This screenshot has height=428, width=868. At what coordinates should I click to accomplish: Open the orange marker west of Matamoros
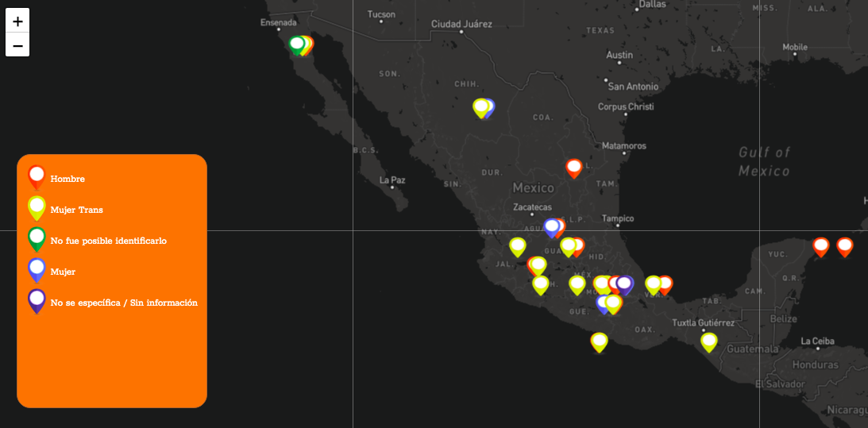click(x=574, y=167)
